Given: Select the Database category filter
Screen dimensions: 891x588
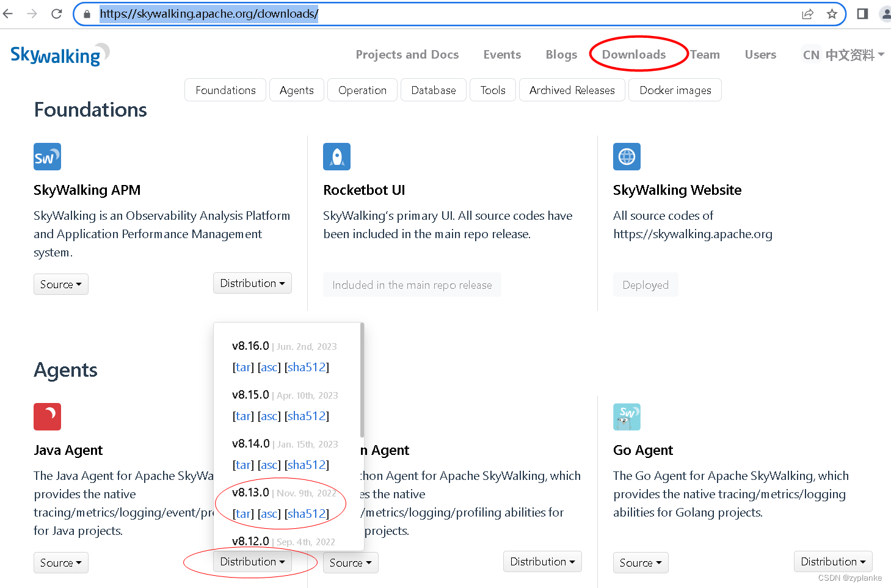Looking at the screenshot, I should pos(433,90).
